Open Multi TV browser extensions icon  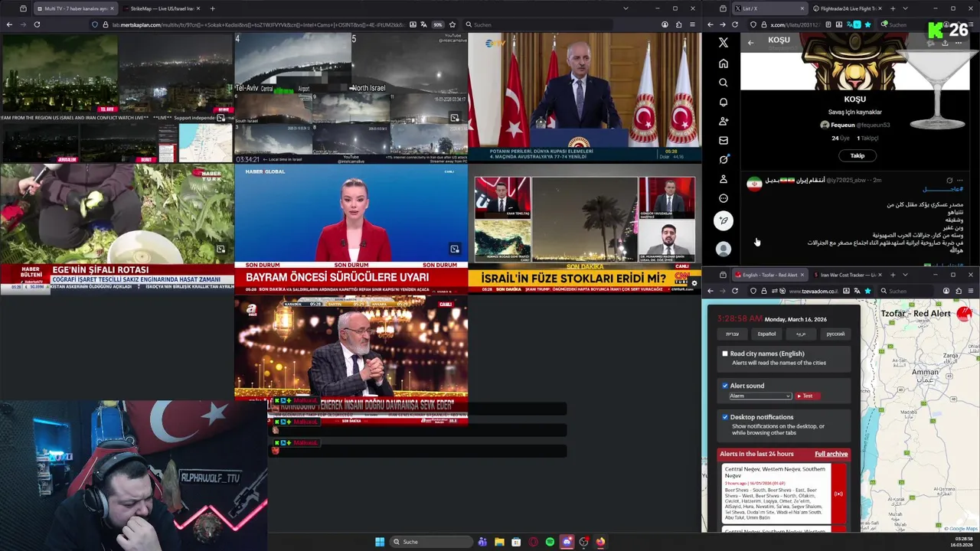point(678,24)
